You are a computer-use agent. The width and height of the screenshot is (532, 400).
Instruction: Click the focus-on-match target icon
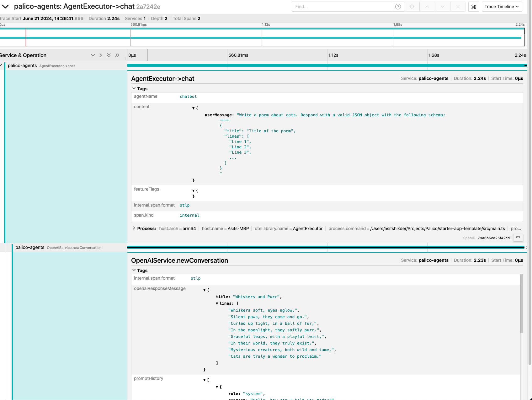click(412, 7)
